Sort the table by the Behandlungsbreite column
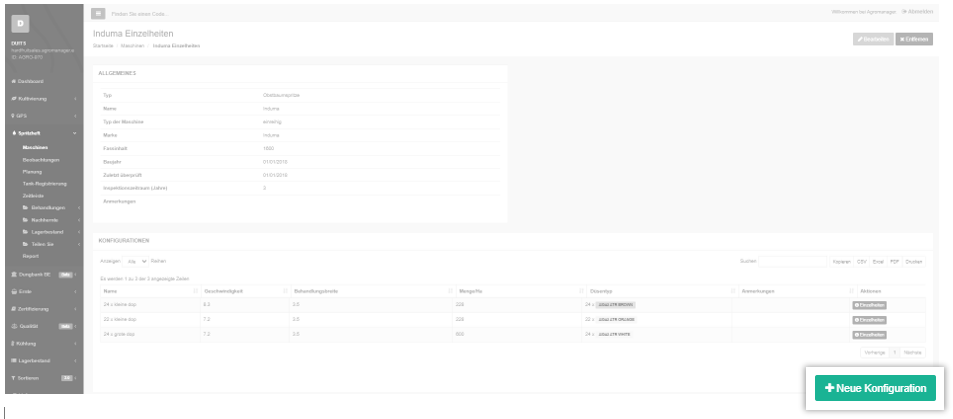The width and height of the screenshot is (953, 419). pyautogui.click(x=372, y=291)
